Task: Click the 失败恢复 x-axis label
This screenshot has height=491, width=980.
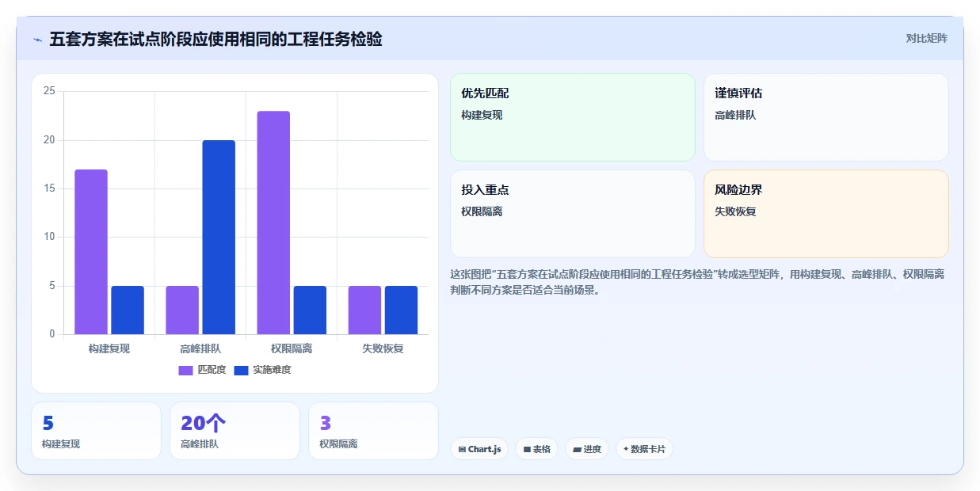Action: pyautogui.click(x=383, y=348)
